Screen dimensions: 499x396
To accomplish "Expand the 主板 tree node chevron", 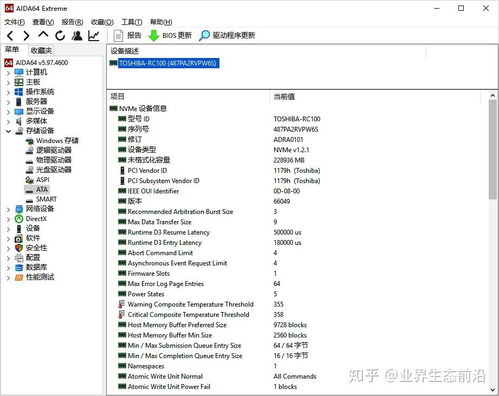I will click(8, 82).
